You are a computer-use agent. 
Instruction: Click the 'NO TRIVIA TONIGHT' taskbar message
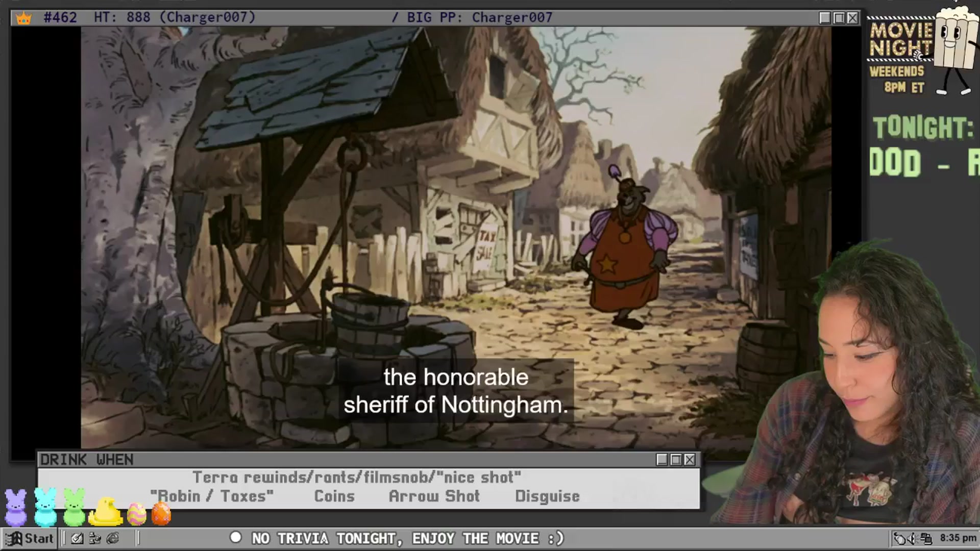coord(408,538)
